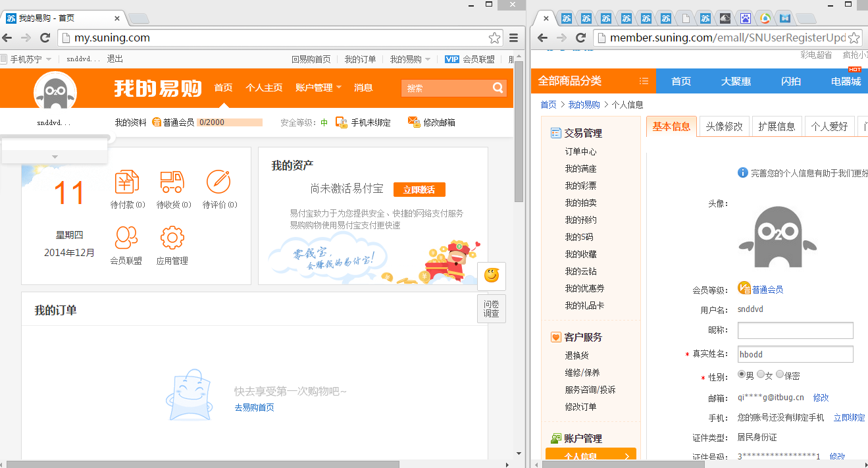Click the 0/2000 member progress bar
The height and width of the screenshot is (468, 868).
[230, 122]
